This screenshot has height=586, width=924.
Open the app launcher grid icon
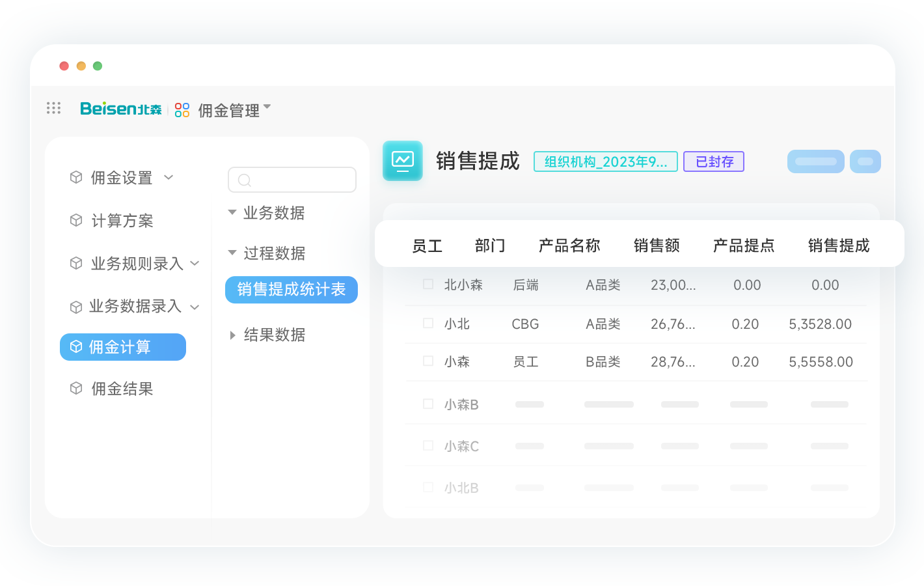click(53, 108)
